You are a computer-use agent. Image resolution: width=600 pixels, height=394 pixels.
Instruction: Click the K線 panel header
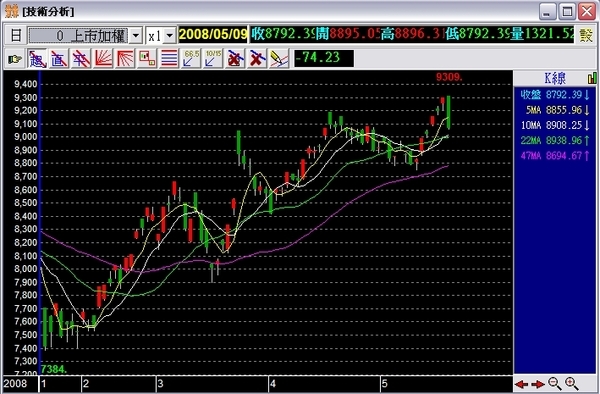click(555, 78)
